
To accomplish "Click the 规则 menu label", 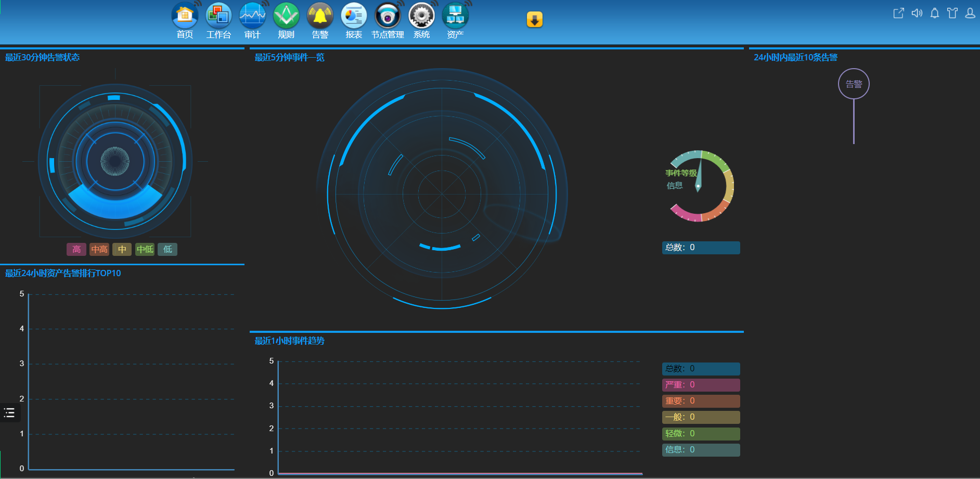I will [286, 35].
